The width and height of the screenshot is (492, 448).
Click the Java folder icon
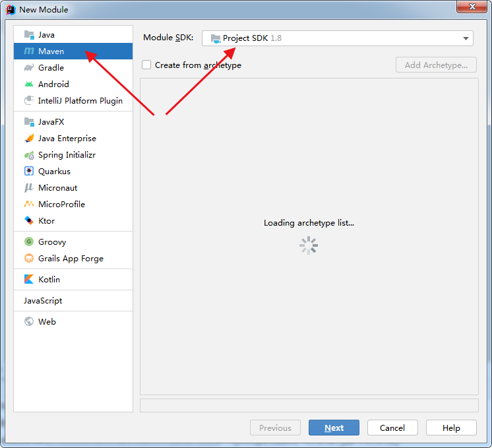[x=29, y=34]
